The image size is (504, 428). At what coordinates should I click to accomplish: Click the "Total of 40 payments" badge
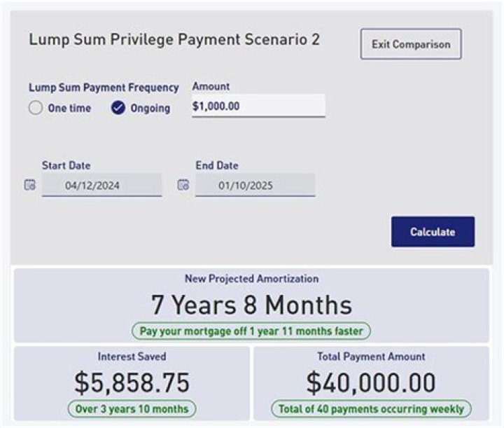point(371,408)
